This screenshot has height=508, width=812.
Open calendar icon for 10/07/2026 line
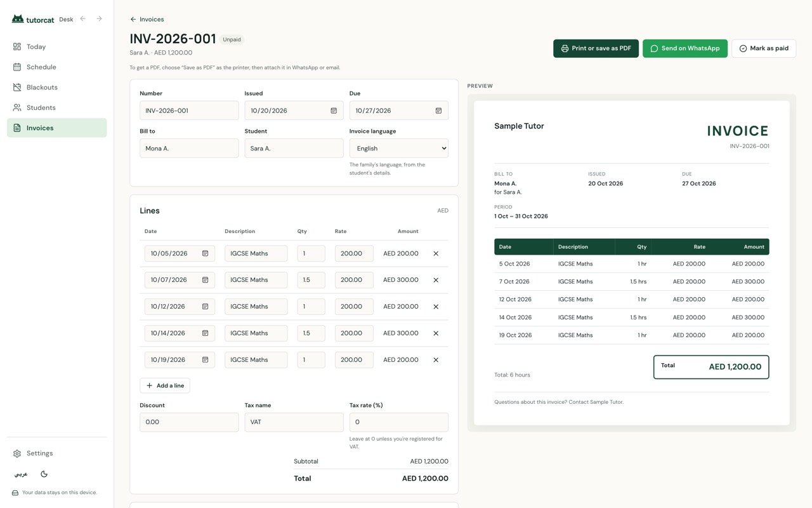pos(205,280)
